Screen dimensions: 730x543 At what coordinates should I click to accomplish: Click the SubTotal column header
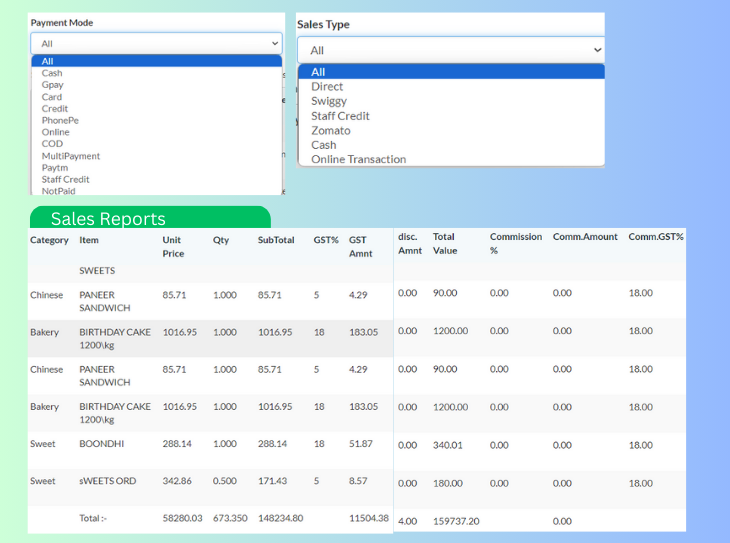click(x=276, y=240)
